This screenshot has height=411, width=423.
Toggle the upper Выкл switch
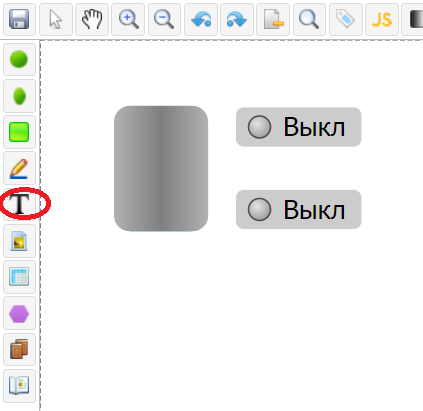[x=298, y=127]
